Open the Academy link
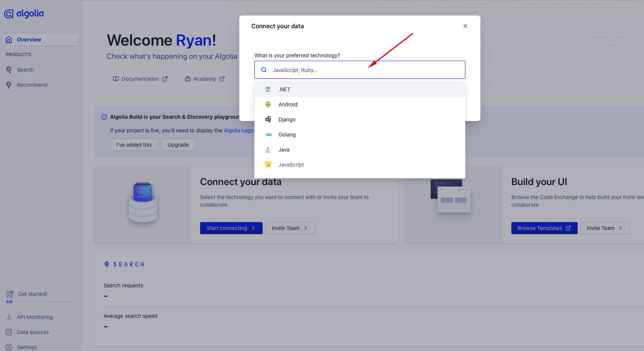 click(205, 79)
